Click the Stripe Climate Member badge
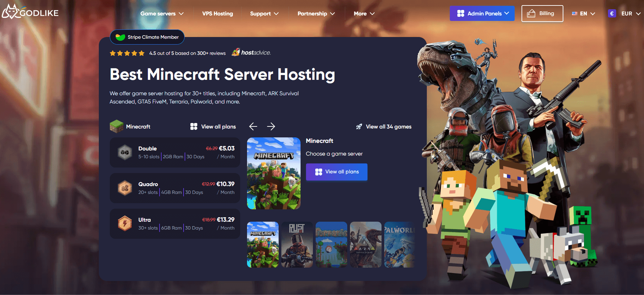The height and width of the screenshot is (295, 644). coord(147,37)
